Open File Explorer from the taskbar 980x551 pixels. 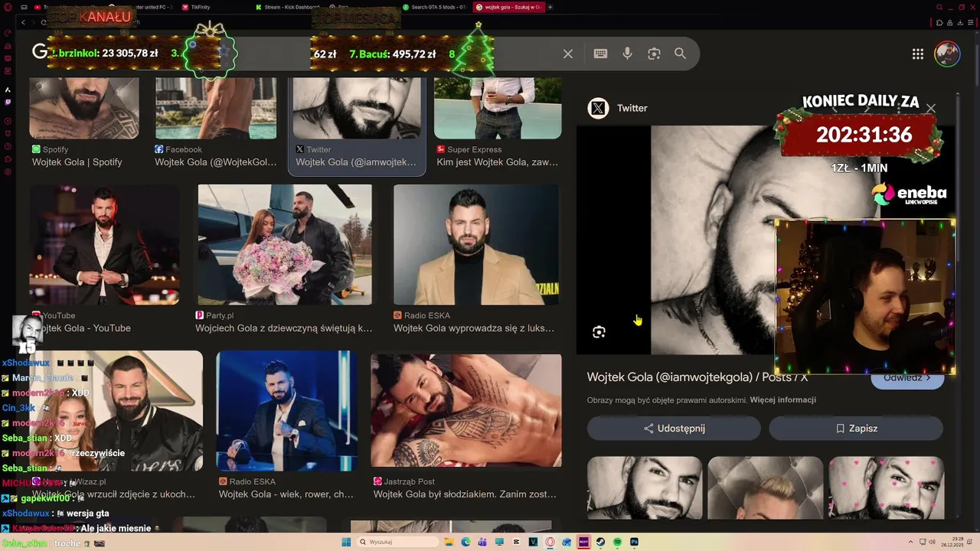pos(449,542)
